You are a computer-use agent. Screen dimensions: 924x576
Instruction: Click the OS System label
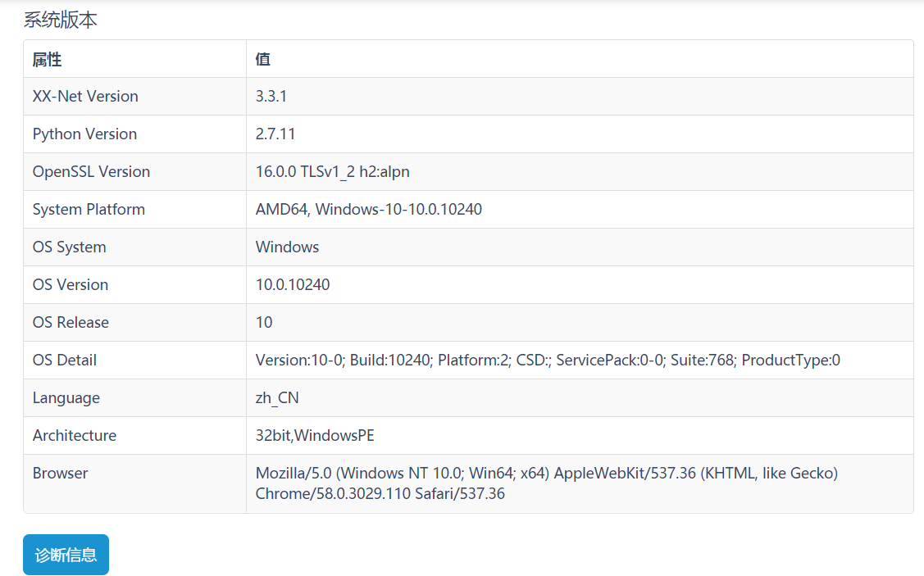tap(69, 247)
